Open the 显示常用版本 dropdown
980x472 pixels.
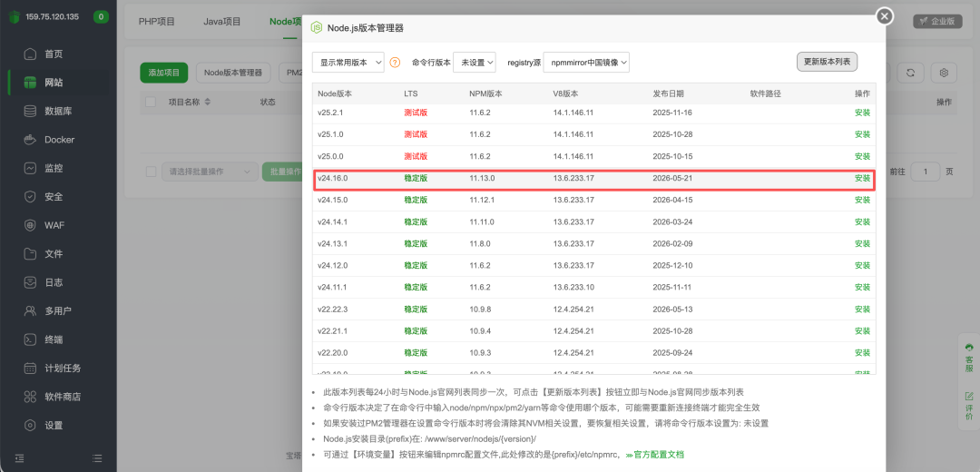pyautogui.click(x=348, y=63)
